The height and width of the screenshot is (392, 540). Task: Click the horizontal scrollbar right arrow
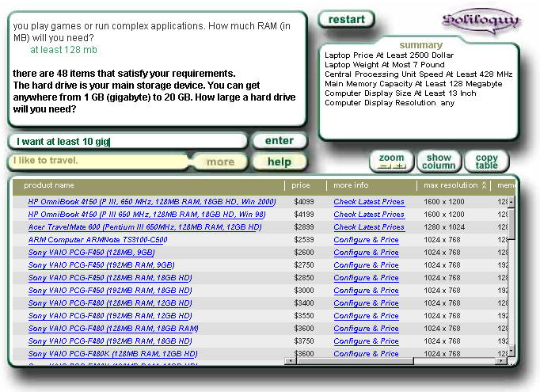pyautogui.click(x=500, y=361)
